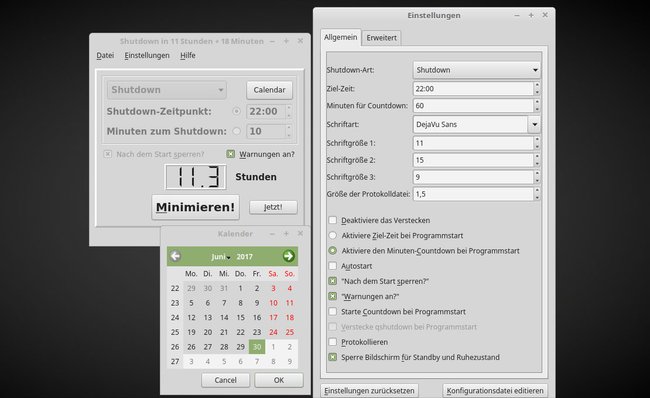Enable the Protokollieren checkbox
650x398 pixels.
(332, 342)
